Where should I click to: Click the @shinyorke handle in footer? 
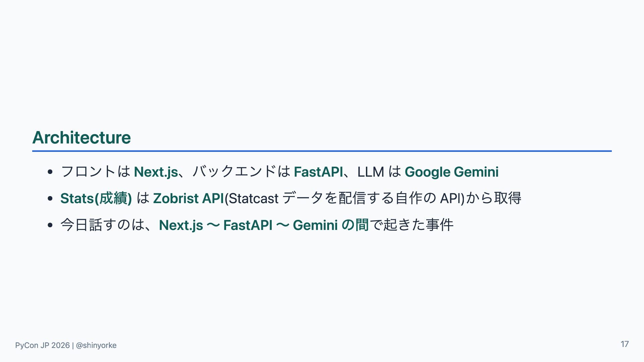pos(96,345)
